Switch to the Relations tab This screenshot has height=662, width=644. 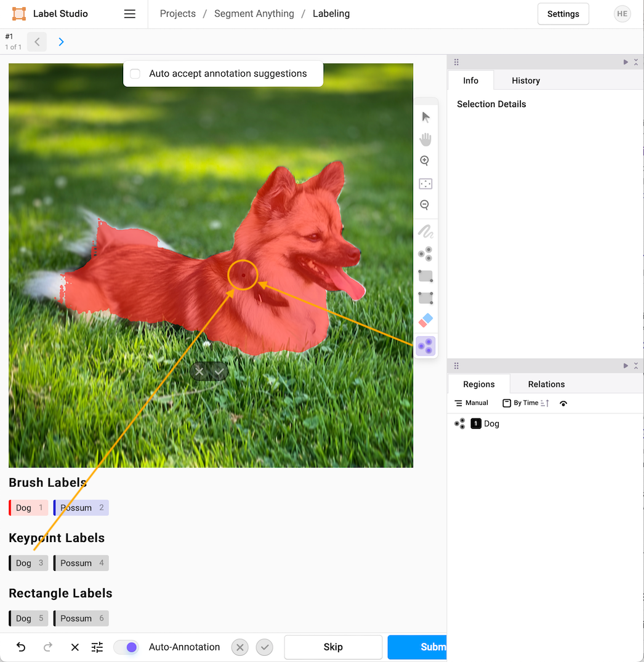click(546, 384)
